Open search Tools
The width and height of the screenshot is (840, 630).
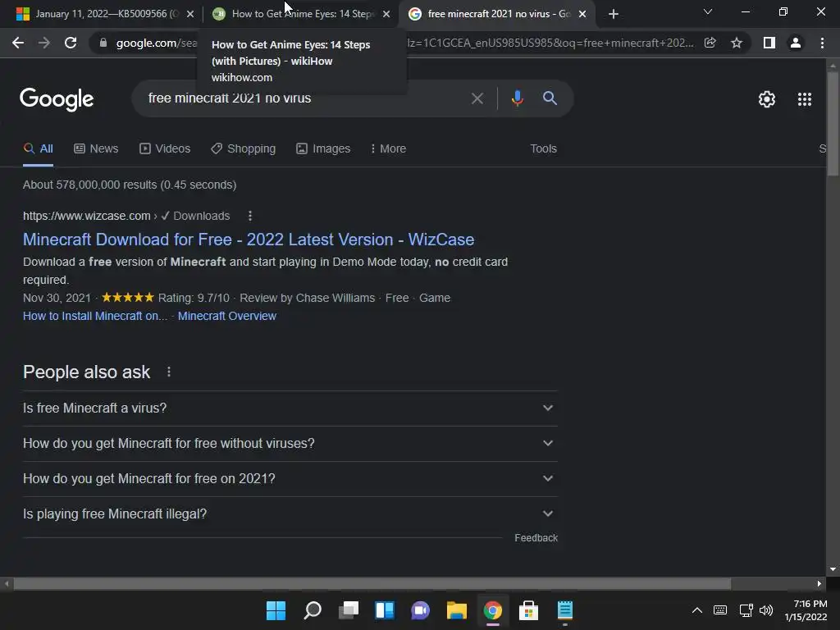[543, 149]
